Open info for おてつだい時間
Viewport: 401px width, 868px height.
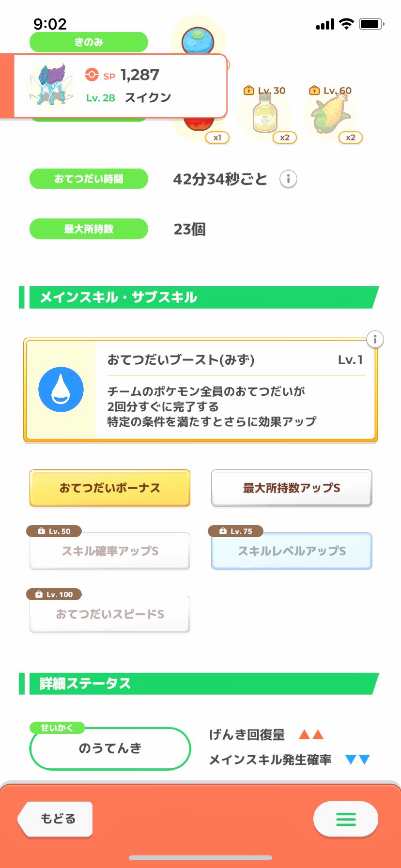coord(288,179)
